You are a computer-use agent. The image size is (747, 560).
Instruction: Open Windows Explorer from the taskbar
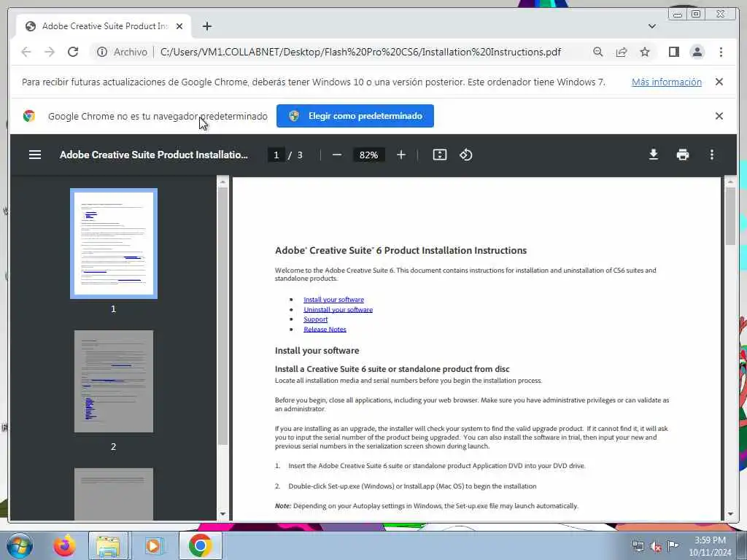(x=108, y=545)
